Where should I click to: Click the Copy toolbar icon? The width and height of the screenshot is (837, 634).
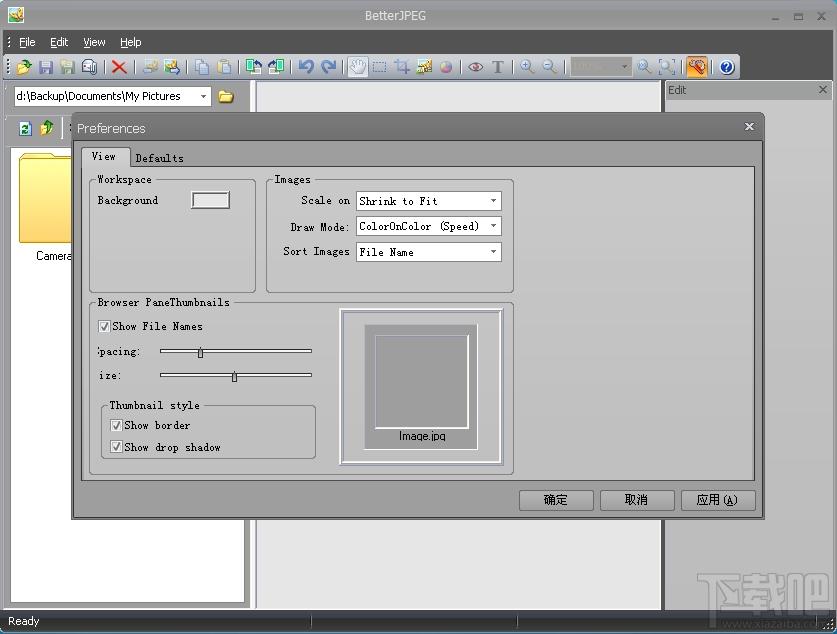click(x=202, y=67)
